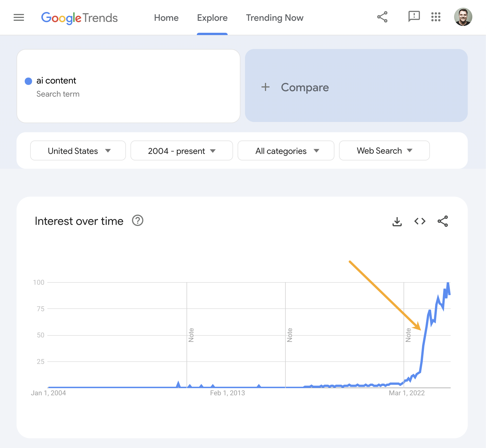Click the share icon in the header
Screen dimensions: 486x448
382,17
